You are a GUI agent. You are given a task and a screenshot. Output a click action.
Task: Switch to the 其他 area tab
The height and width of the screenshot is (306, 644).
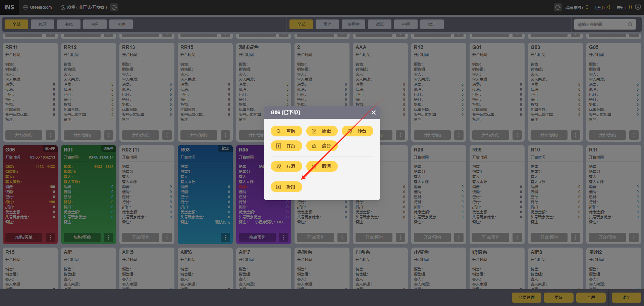pyautogui.click(x=121, y=24)
